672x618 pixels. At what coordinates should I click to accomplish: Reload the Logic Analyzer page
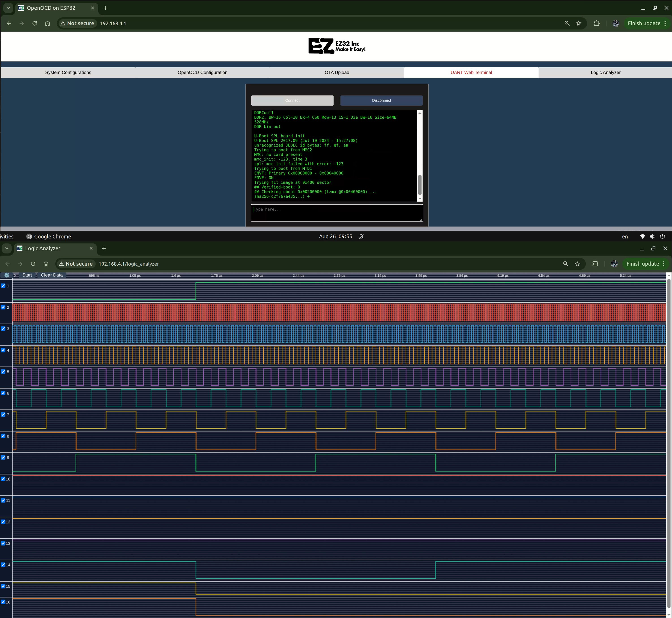pos(33,264)
